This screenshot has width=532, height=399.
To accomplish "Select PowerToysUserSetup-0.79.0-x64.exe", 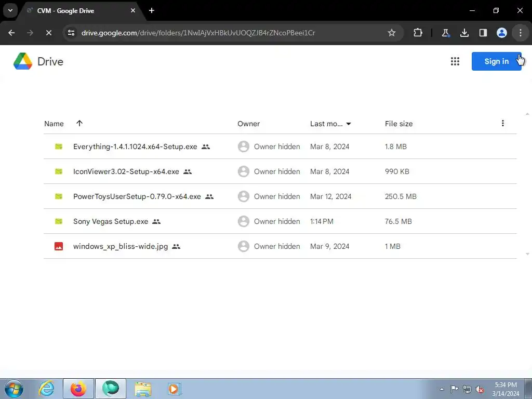I will pos(137,196).
